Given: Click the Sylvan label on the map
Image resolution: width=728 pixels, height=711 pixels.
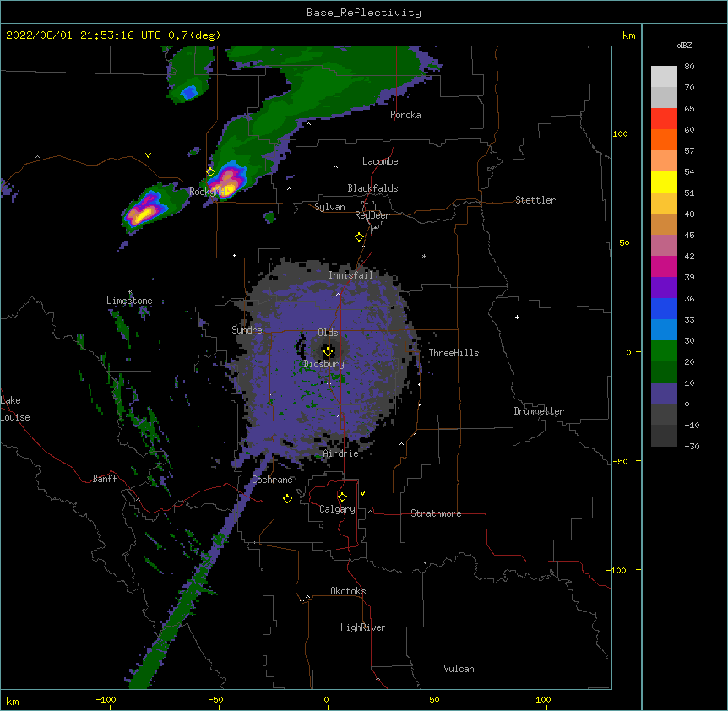Looking at the screenshot, I should click(x=329, y=207).
